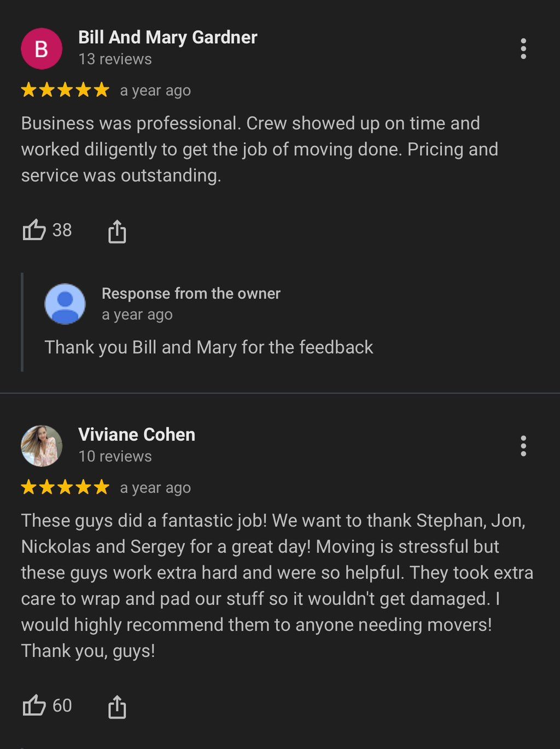560x749 pixels.
Task: Click 'Response from the owner' heading
Action: click(x=191, y=294)
